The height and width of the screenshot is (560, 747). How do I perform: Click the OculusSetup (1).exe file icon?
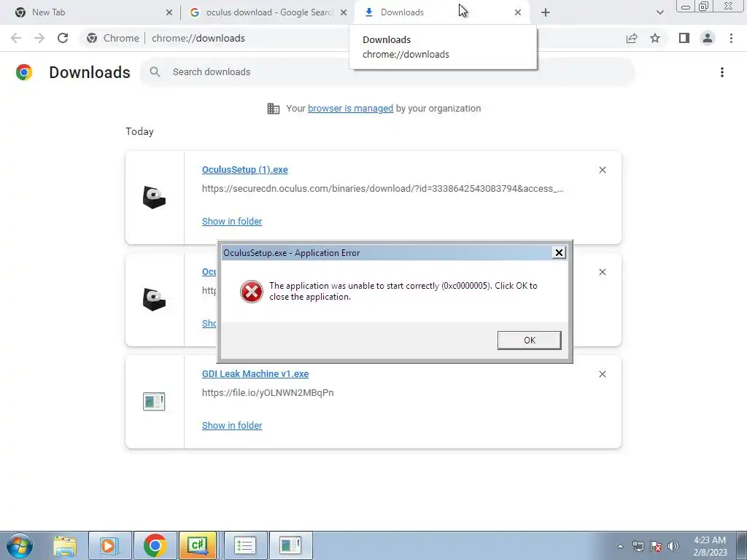(154, 197)
